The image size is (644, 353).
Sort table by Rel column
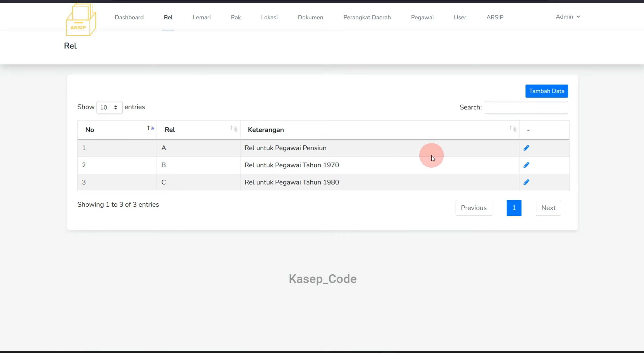pos(198,130)
